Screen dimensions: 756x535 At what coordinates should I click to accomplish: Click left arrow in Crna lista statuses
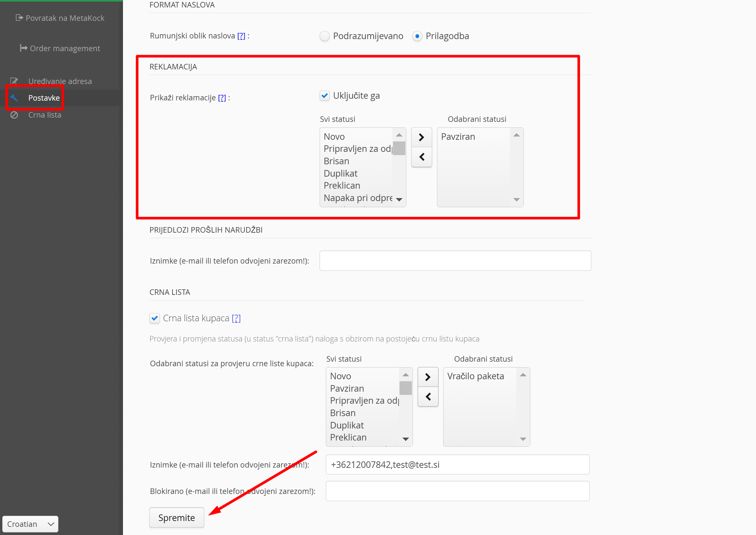(x=428, y=397)
